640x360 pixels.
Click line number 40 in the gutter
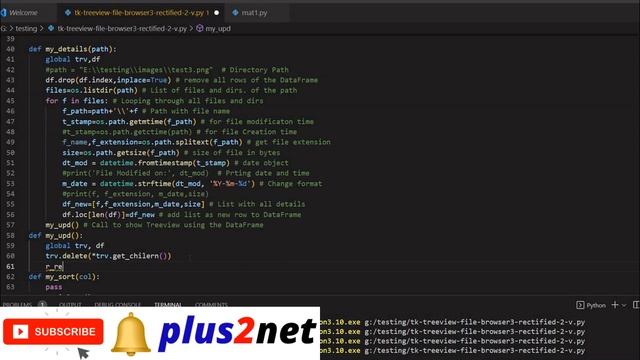[x=10, y=49]
